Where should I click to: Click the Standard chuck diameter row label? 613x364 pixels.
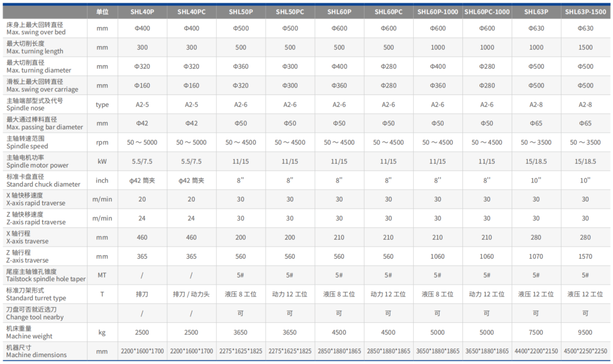[x=43, y=180]
